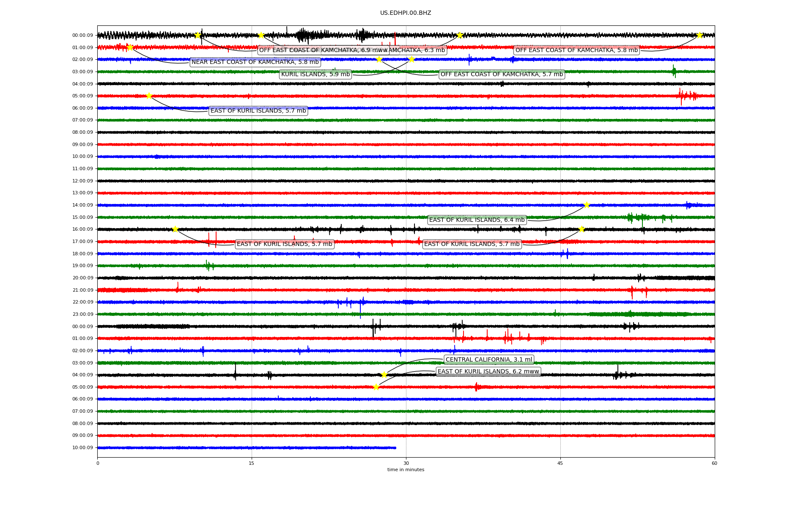Image resolution: width=812 pixels, height=508 pixels.
Task: Click the OFF EAST COAST OF KAMCHATKA, 5.8 mb label
Action: (x=576, y=50)
